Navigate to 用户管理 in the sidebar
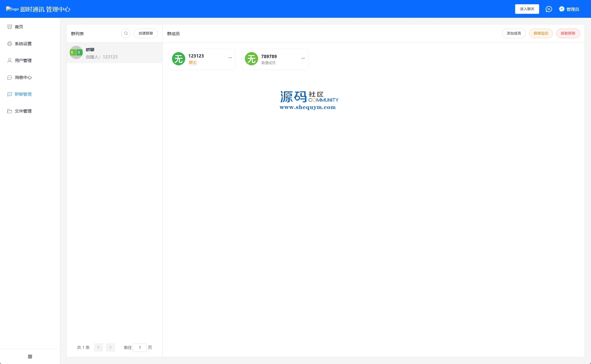Viewport: 591px width, 364px height. 23,61
